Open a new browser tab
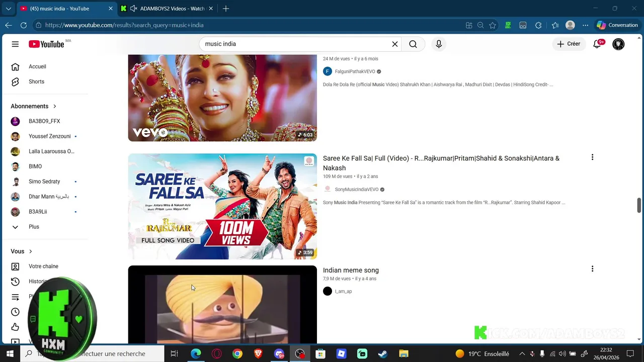The width and height of the screenshot is (644, 362). pos(226,9)
